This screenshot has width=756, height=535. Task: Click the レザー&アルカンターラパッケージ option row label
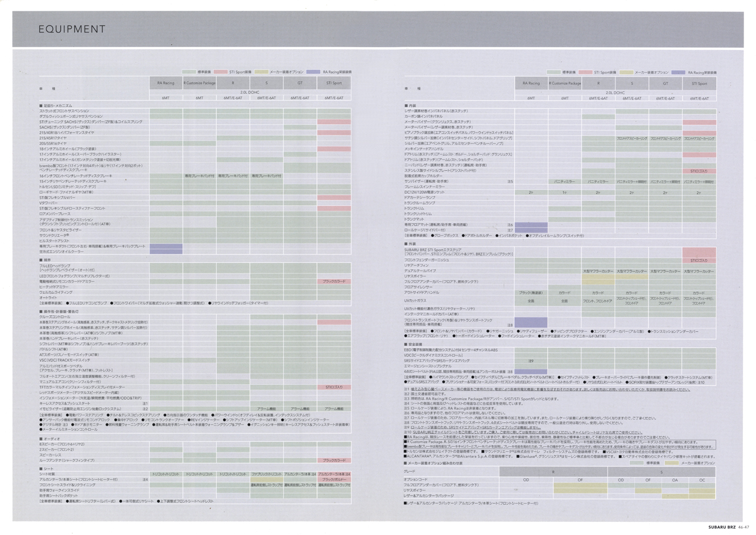click(x=430, y=496)
